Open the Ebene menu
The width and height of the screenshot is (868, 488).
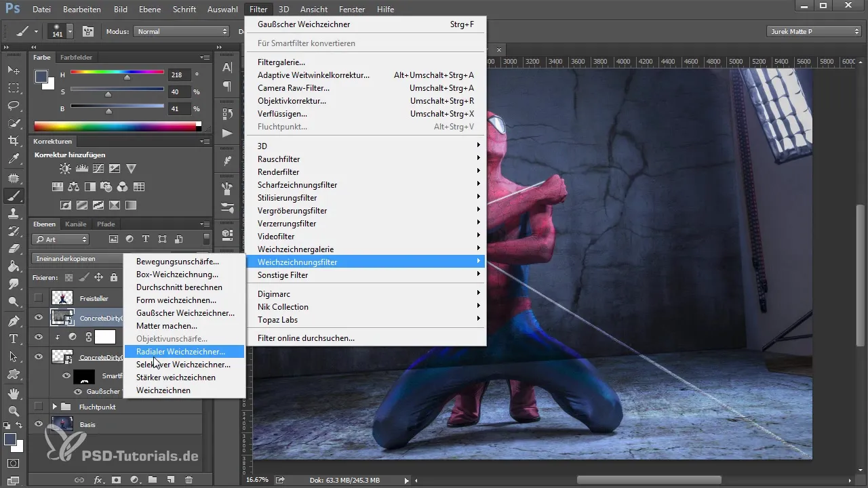(x=151, y=9)
